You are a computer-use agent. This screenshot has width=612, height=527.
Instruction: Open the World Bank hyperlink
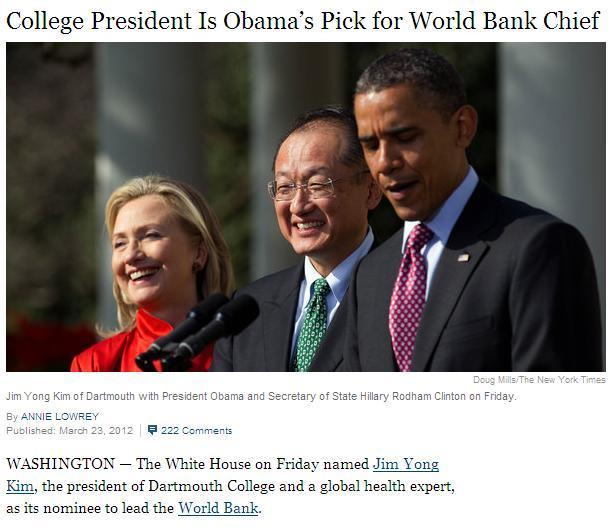(218, 508)
